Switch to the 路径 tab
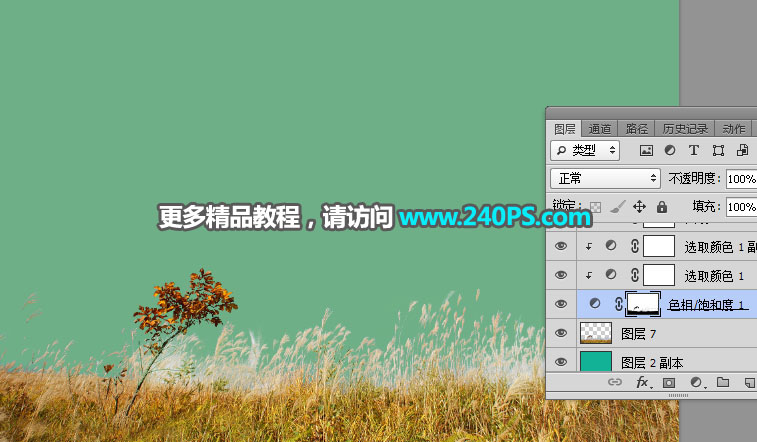 pyautogui.click(x=637, y=129)
